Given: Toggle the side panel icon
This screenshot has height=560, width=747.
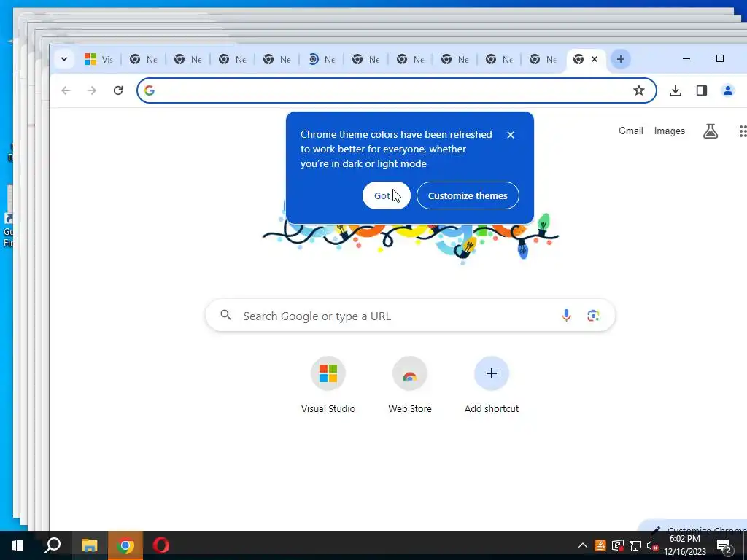Looking at the screenshot, I should 701,90.
